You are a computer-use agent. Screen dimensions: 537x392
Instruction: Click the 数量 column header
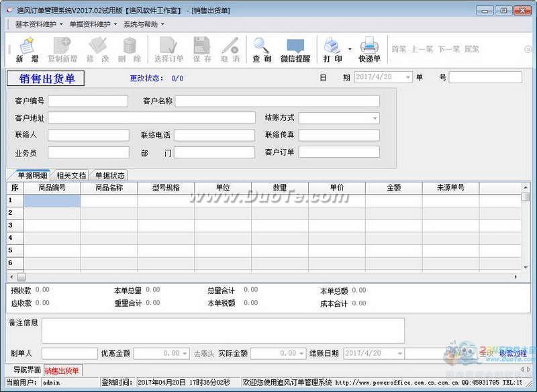[x=280, y=188]
